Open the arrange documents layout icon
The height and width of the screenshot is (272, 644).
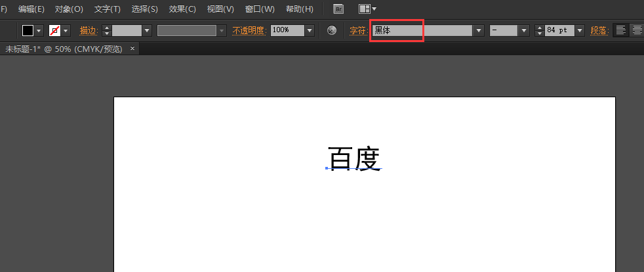[368, 9]
